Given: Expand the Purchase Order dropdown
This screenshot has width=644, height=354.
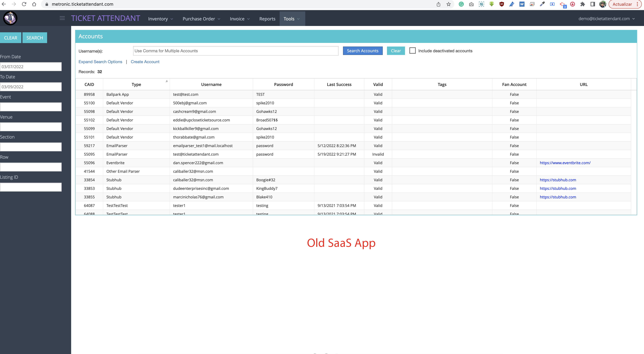Looking at the screenshot, I should [x=201, y=19].
